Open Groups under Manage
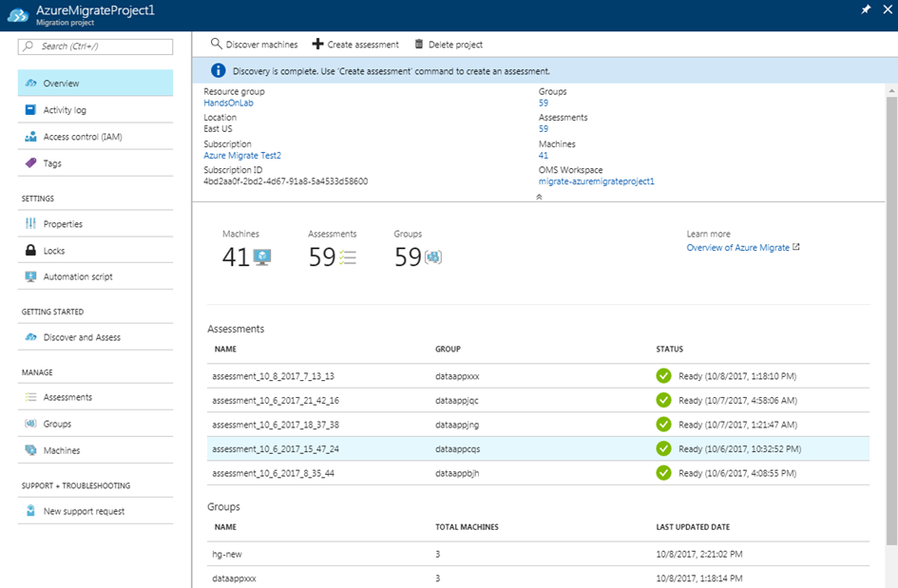Image resolution: width=898 pixels, height=588 pixels. coord(95,424)
